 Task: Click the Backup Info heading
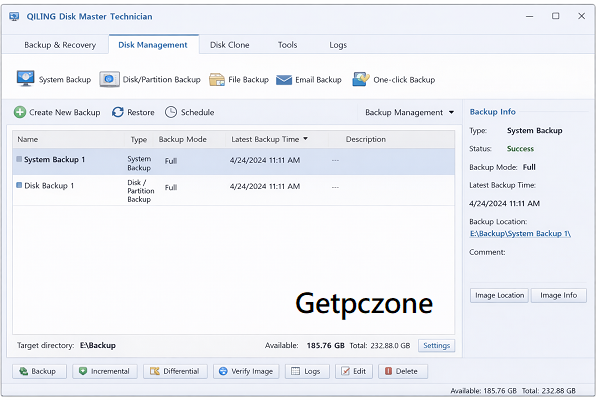493,112
